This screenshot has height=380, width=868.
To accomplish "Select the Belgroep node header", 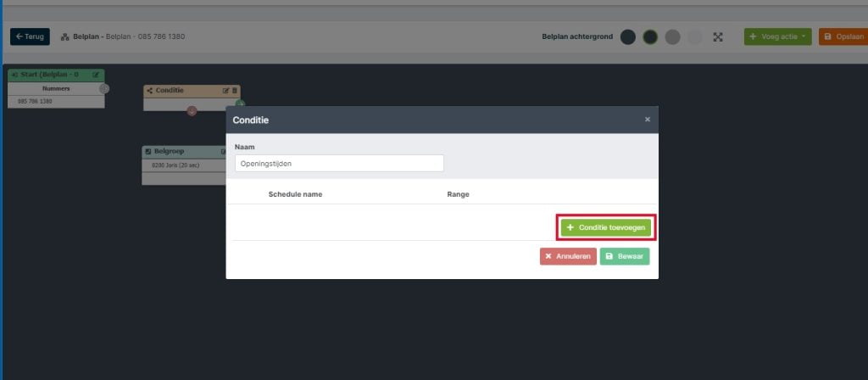I will [x=184, y=151].
